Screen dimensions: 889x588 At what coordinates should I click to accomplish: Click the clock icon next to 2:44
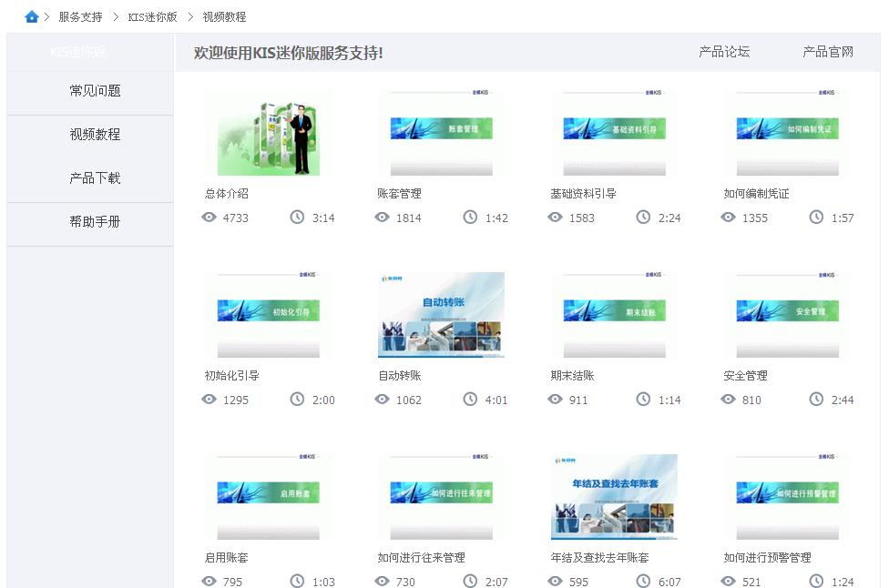click(x=816, y=399)
